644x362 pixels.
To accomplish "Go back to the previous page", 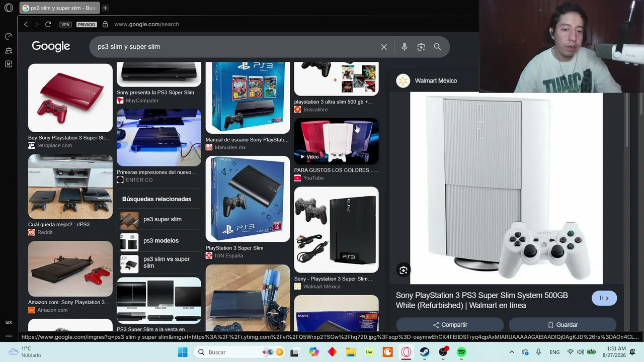I will [x=26, y=24].
